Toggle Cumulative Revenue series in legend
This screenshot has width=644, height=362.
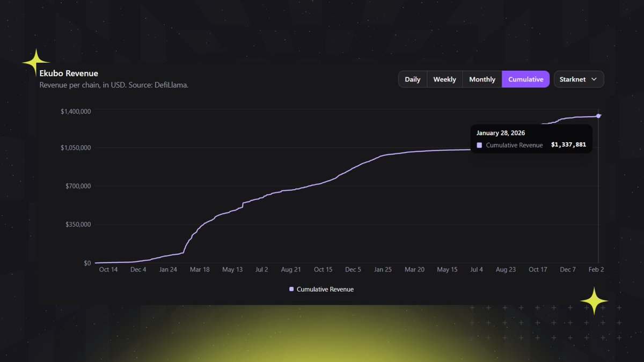click(321, 289)
